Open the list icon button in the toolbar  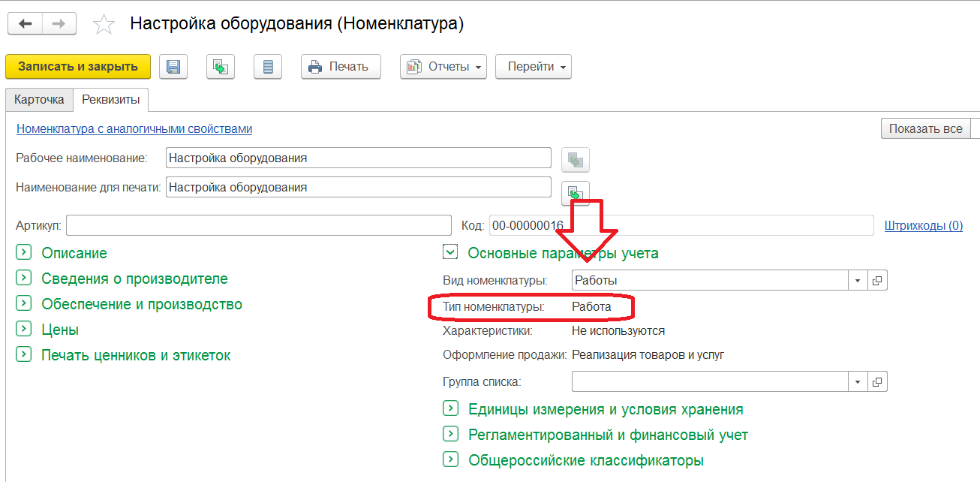click(x=268, y=66)
